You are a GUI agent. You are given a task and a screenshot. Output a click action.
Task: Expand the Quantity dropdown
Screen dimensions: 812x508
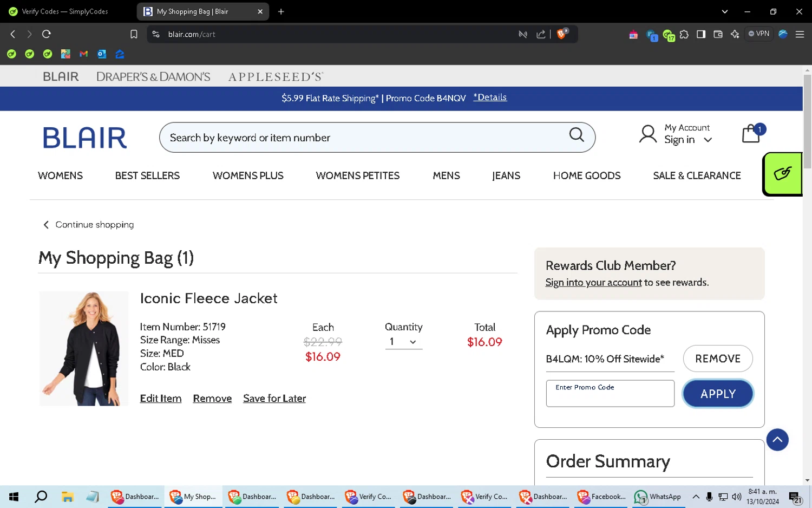click(403, 342)
